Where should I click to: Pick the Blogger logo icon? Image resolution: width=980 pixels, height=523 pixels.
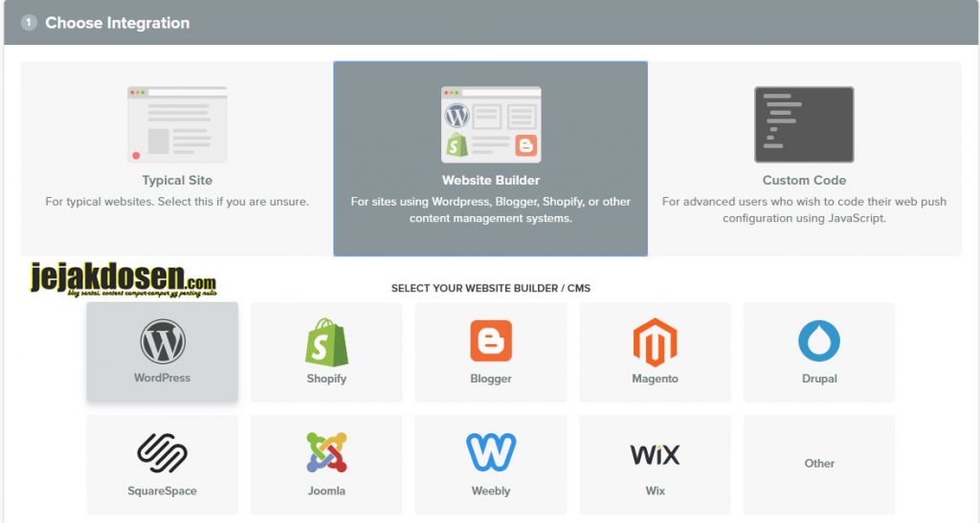click(x=491, y=340)
